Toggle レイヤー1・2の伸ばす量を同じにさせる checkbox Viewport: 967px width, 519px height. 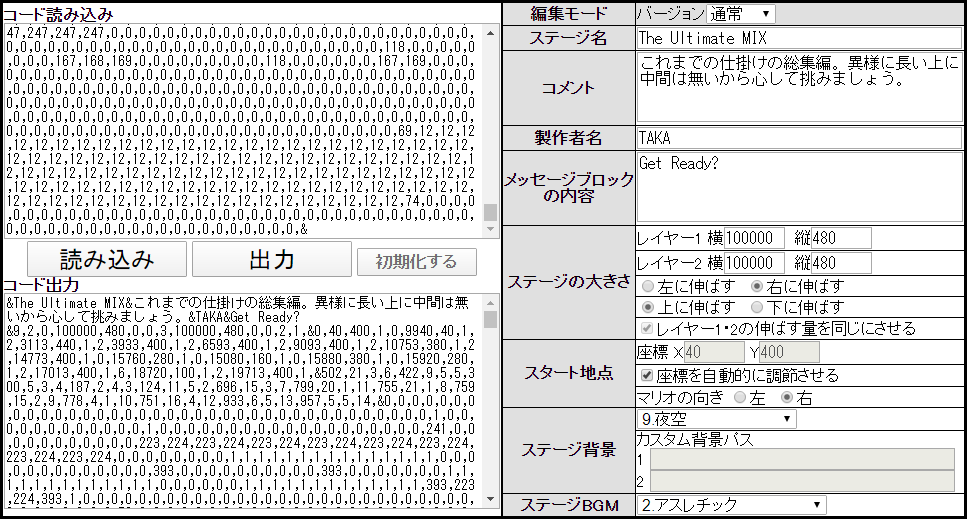(x=647, y=328)
